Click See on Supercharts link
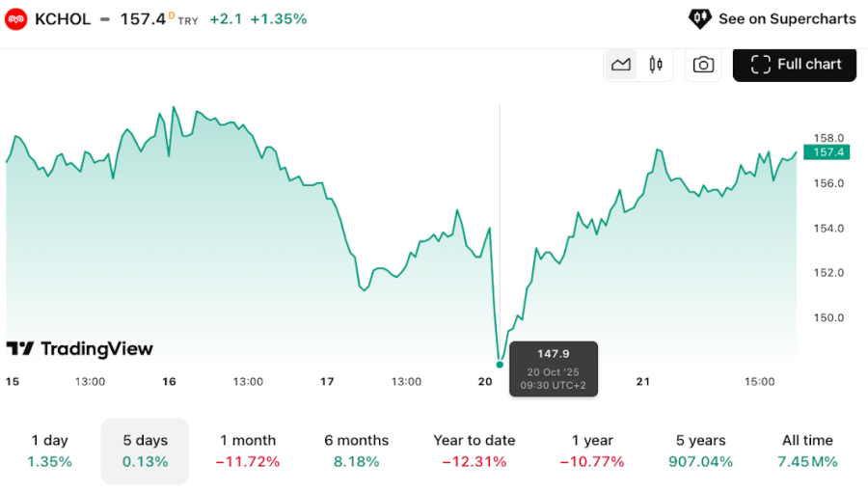868x492 pixels. pos(786,18)
